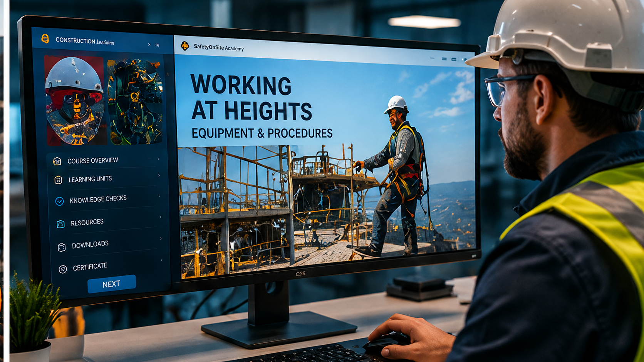Click the NEXT button
The height and width of the screenshot is (362, 644).
[x=112, y=284]
